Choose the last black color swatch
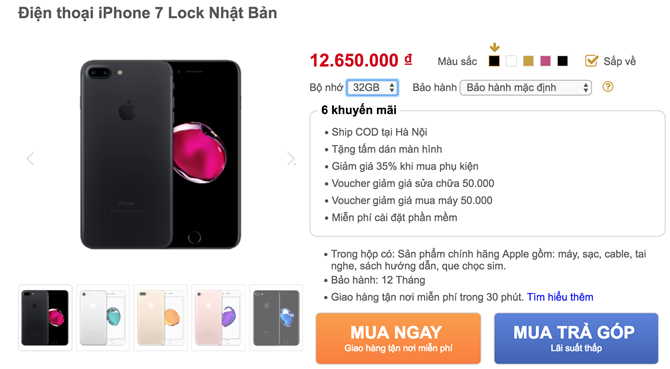Viewport: 670px width, 369px height. coord(562,61)
